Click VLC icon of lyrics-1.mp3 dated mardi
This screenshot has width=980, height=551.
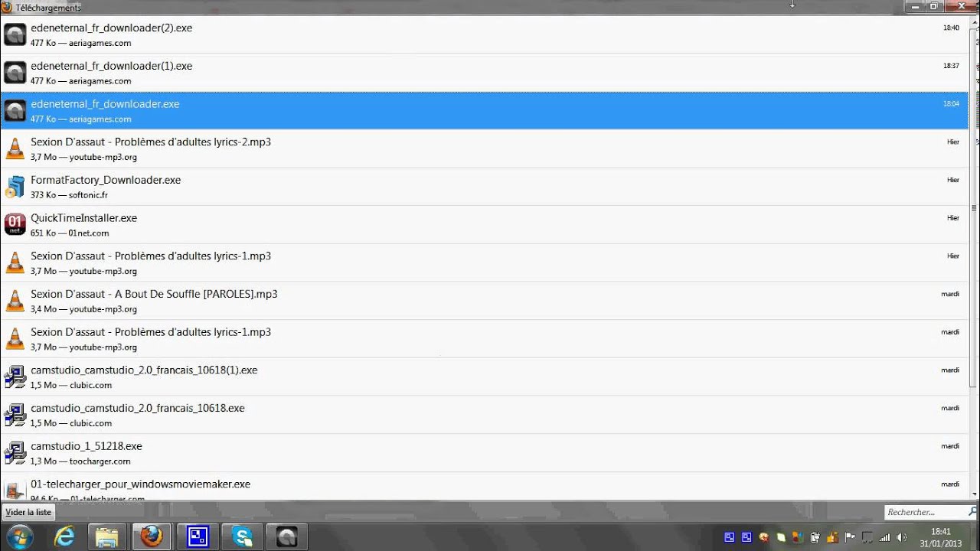click(15, 339)
